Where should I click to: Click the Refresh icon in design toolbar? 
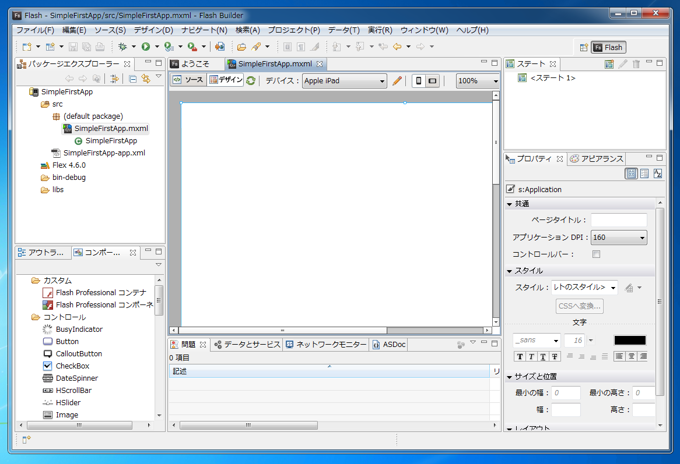pyautogui.click(x=251, y=81)
